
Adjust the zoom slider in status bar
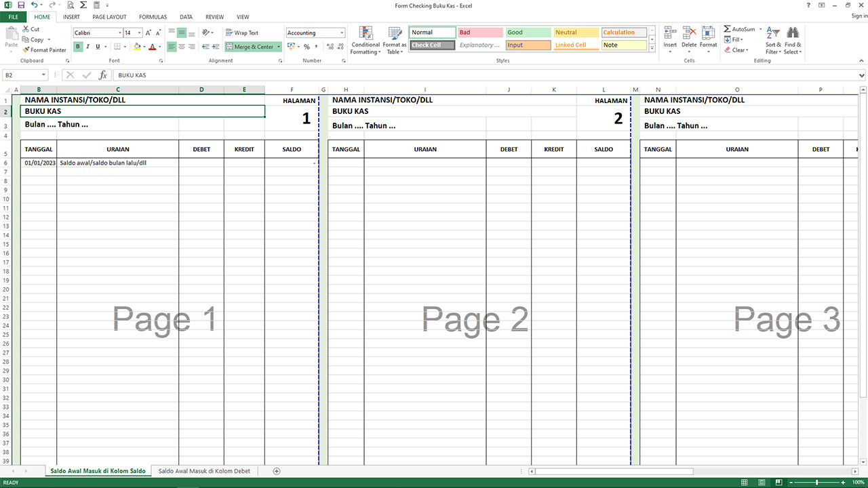click(816, 482)
